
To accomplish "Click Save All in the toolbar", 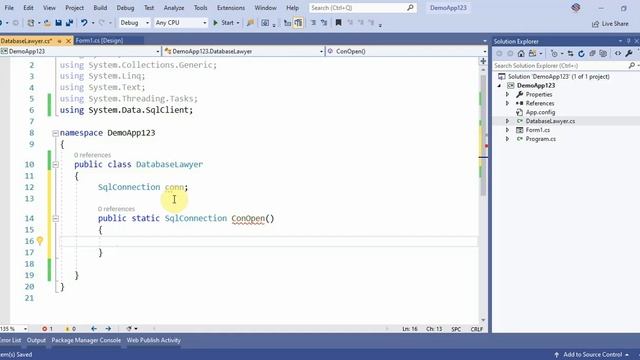I will [69, 23].
